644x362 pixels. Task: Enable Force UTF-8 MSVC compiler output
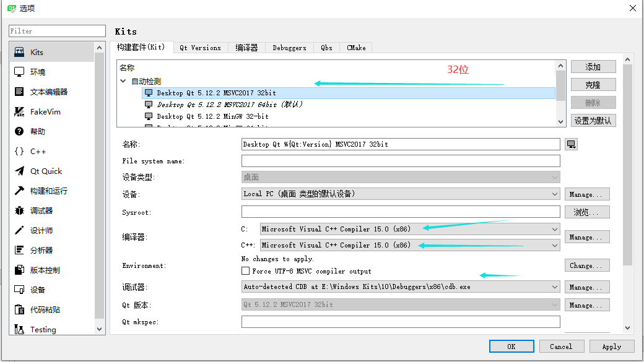click(x=246, y=271)
